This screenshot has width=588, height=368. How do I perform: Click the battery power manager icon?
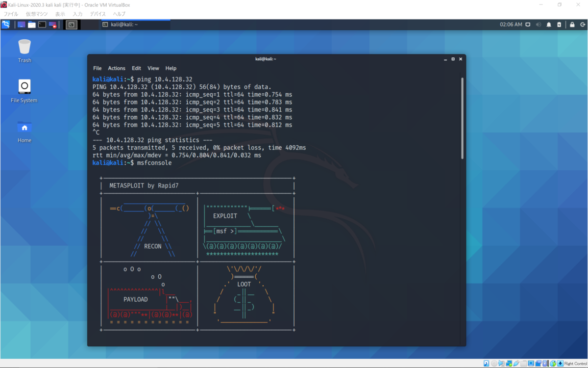pos(559,25)
